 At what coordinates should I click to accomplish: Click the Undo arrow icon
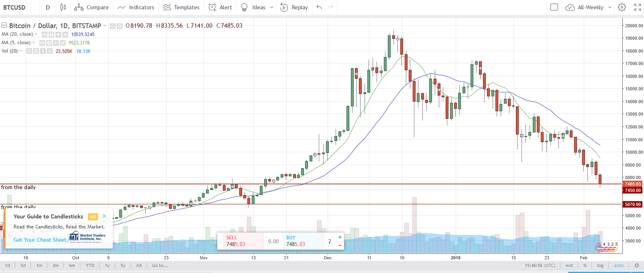pos(319,7)
